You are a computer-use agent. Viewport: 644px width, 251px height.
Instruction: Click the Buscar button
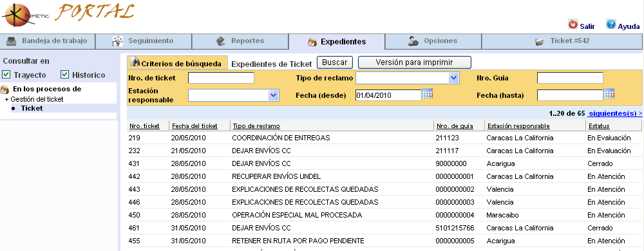(335, 62)
